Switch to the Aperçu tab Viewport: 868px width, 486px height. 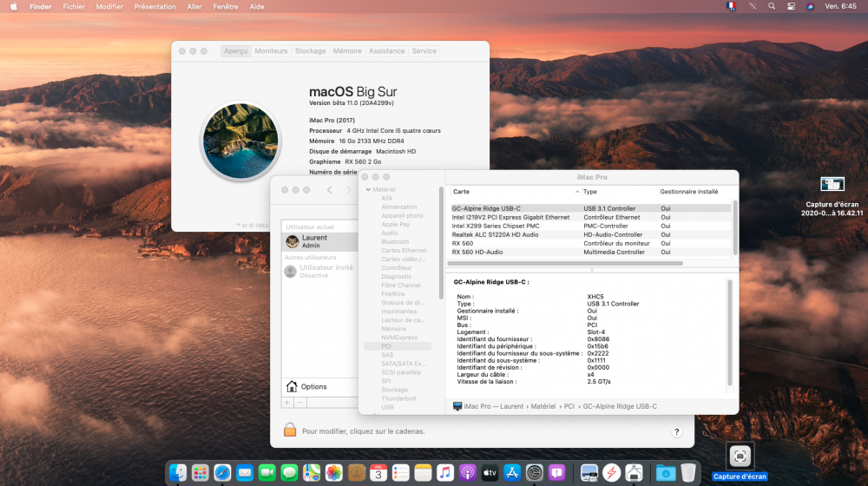pos(236,51)
